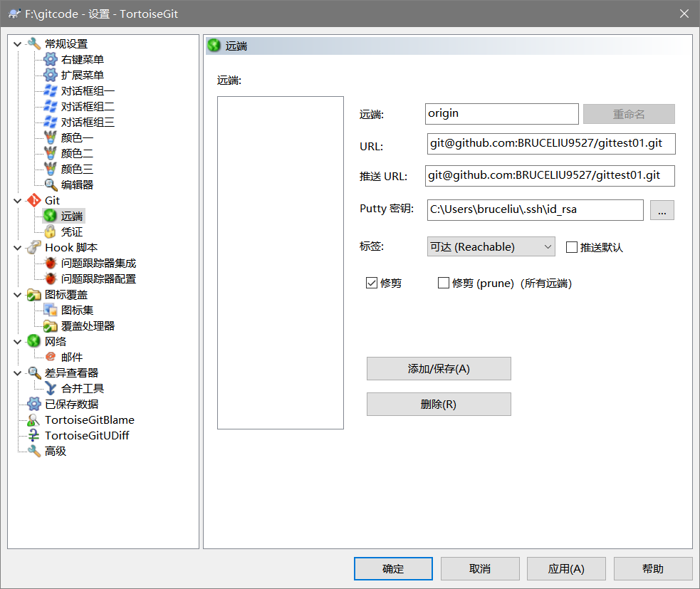Viewport: 700px width, 589px height.
Task: Click the color palette icon for 颜色二
Action: click(x=51, y=153)
